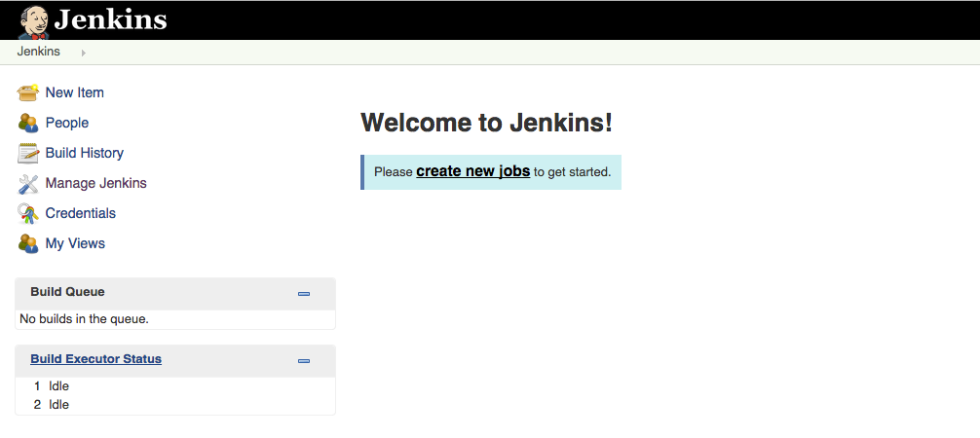
Task: Open the Build History link
Action: click(84, 153)
